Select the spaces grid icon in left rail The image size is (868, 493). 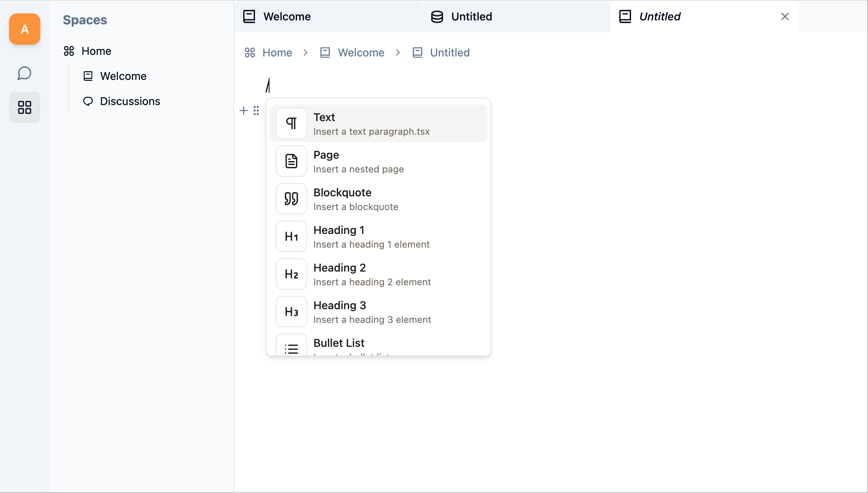point(25,107)
